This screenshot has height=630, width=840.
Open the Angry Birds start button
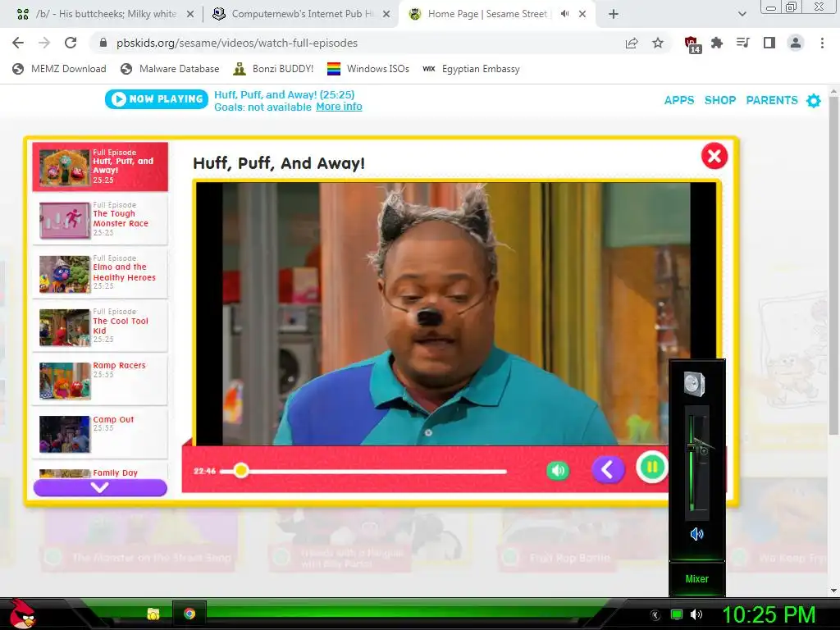pyautogui.click(x=22, y=614)
